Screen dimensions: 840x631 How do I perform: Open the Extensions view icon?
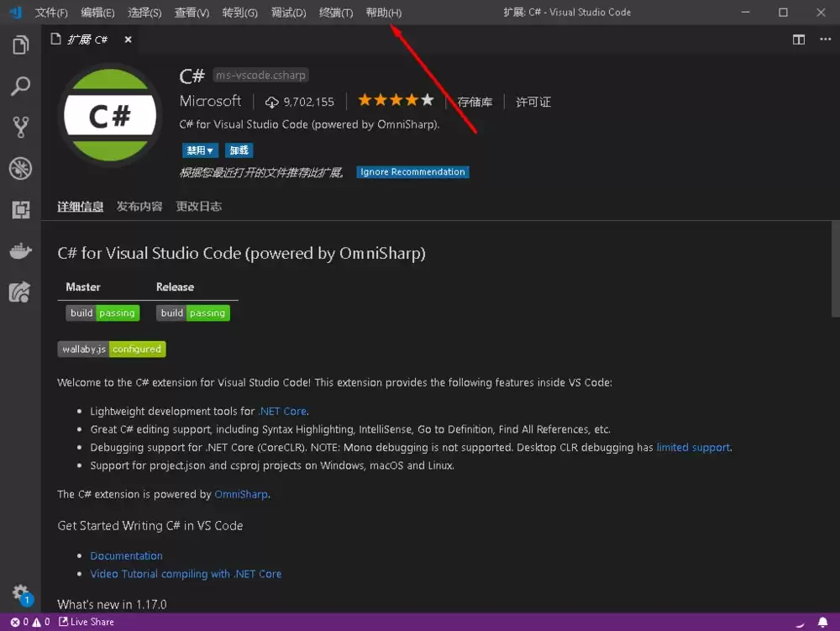tap(20, 209)
